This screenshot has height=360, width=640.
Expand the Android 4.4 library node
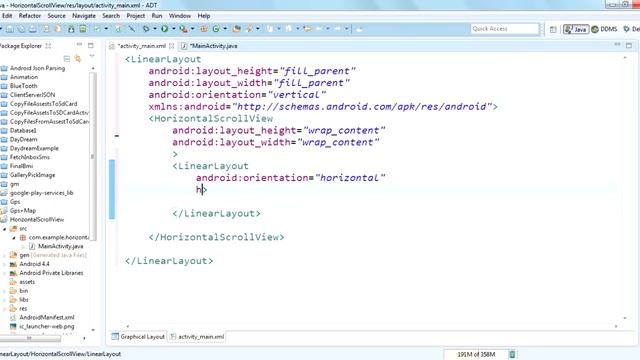click(x=4, y=264)
